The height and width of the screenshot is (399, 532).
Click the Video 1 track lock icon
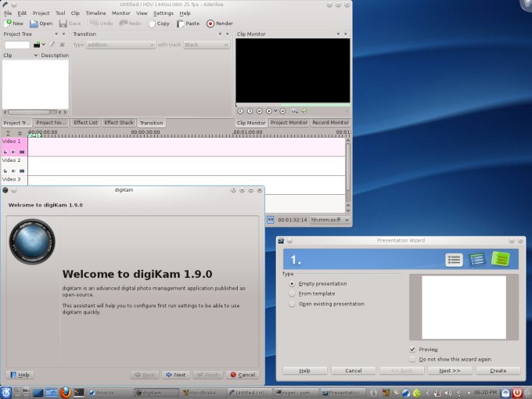pyautogui.click(x=5, y=151)
